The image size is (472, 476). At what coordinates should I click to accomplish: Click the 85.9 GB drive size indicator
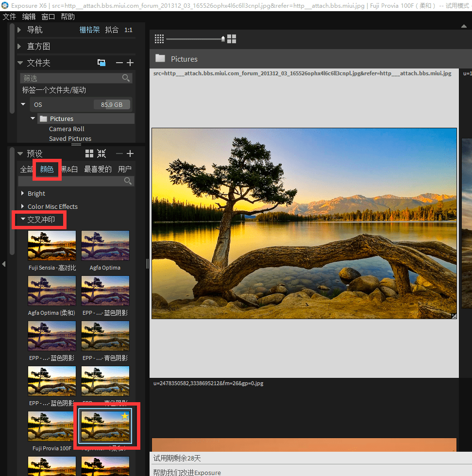coord(112,104)
